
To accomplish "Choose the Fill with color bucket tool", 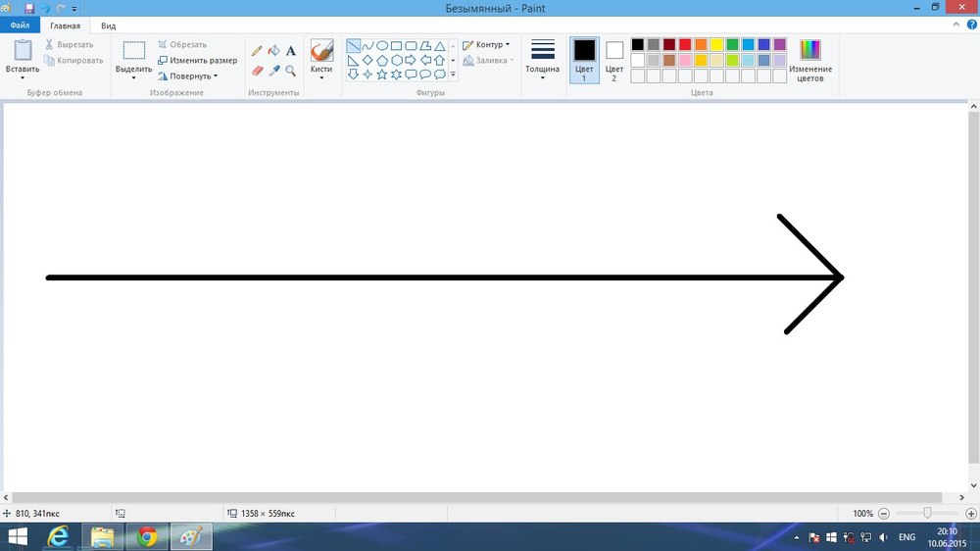I will (x=274, y=51).
